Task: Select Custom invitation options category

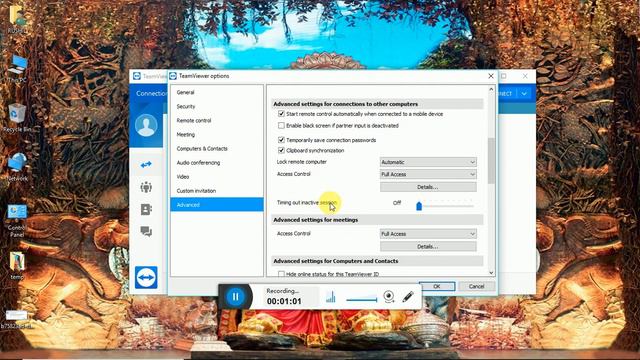Action: tap(217, 191)
